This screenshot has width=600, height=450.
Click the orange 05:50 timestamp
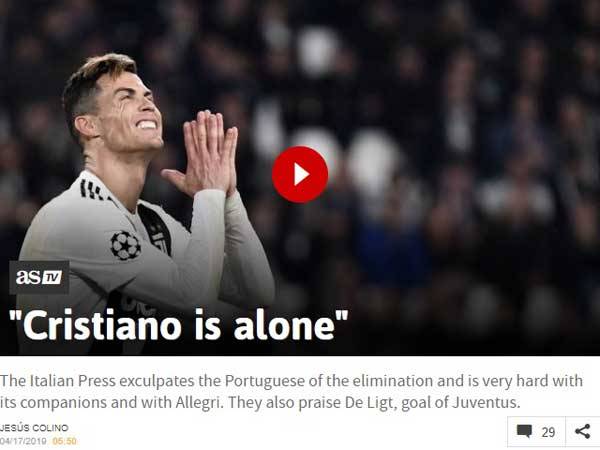[64, 441]
